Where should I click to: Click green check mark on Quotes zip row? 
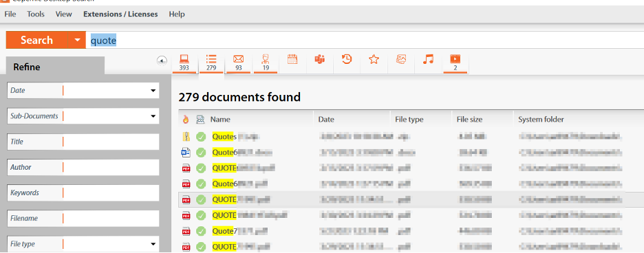201,136
